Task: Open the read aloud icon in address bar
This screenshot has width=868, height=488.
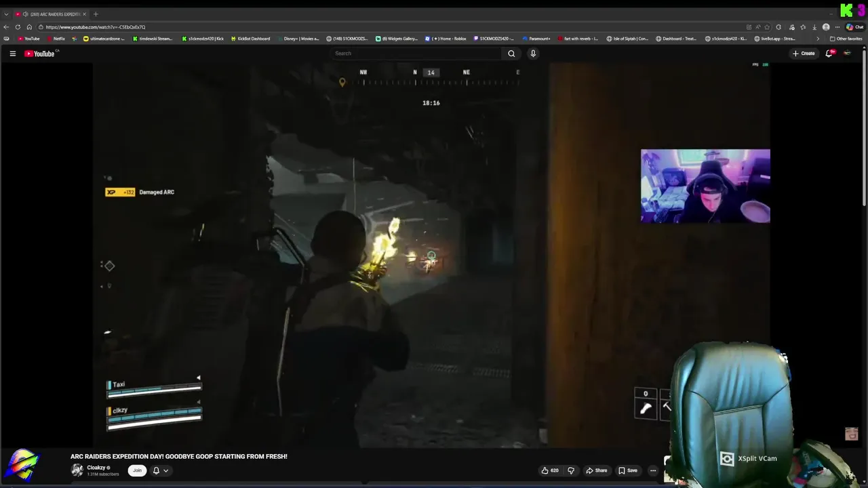Action: 758,27
